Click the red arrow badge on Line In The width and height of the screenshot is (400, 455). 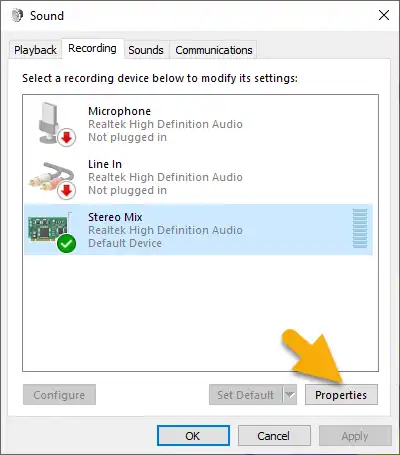[x=67, y=191]
